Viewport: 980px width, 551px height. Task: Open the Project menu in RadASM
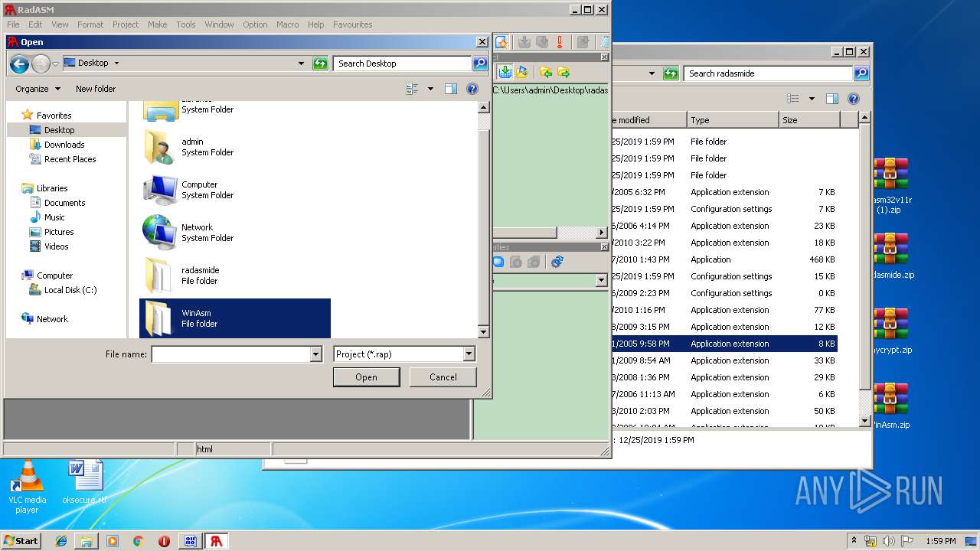click(x=126, y=24)
